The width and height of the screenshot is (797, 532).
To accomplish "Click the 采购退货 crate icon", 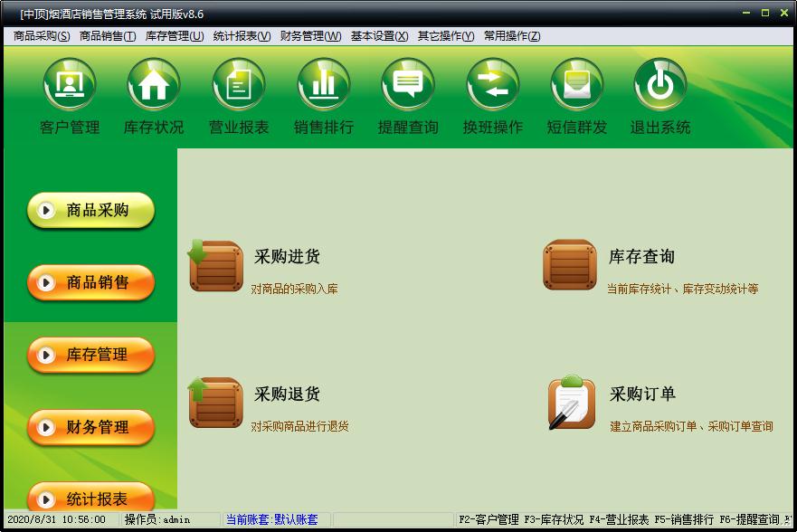I will (215, 403).
